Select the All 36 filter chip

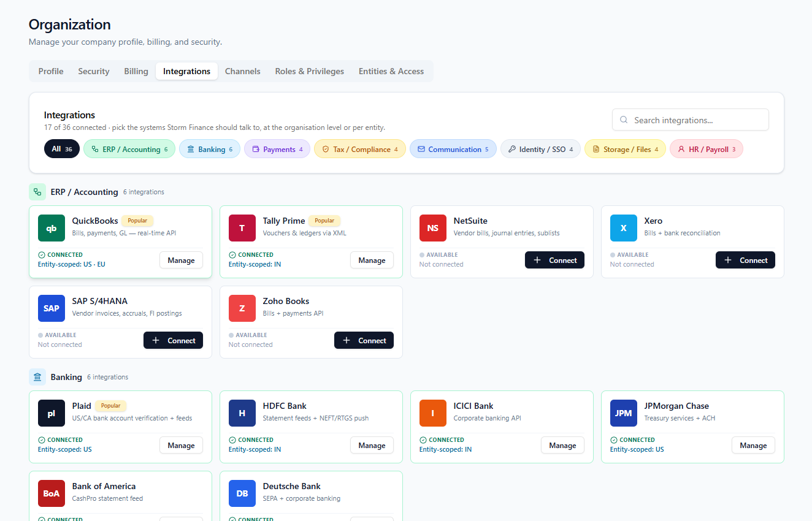[x=62, y=149]
